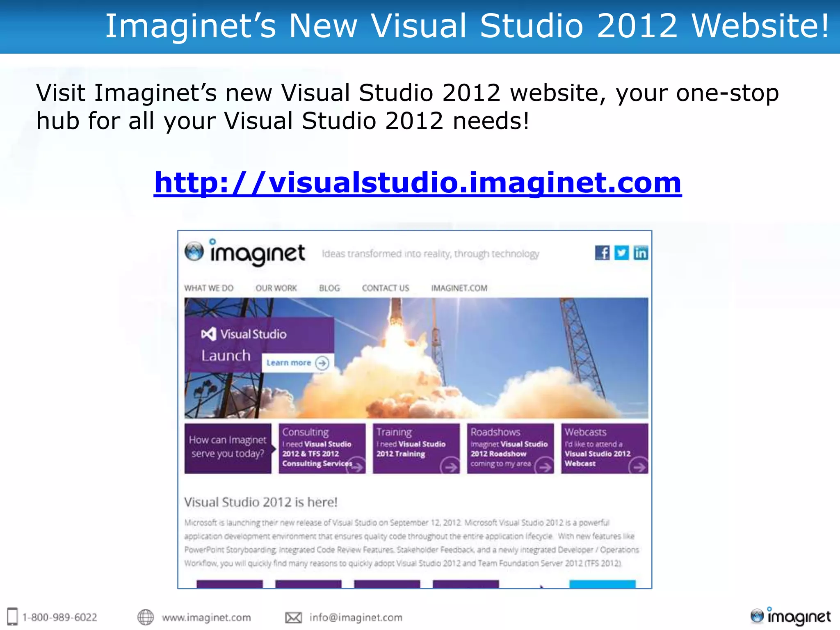
Task: Click the Facebook icon in website header
Action: tap(602, 253)
